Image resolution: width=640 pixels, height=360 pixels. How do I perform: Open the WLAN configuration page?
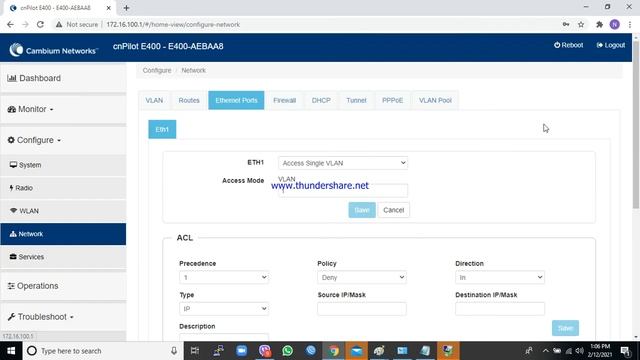click(63, 211)
